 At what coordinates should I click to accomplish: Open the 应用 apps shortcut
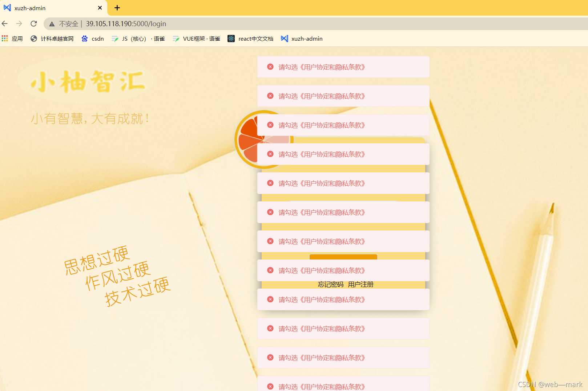click(12, 39)
